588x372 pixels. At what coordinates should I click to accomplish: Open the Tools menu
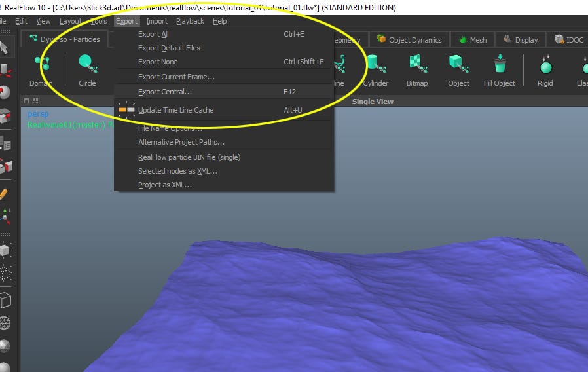(x=99, y=21)
